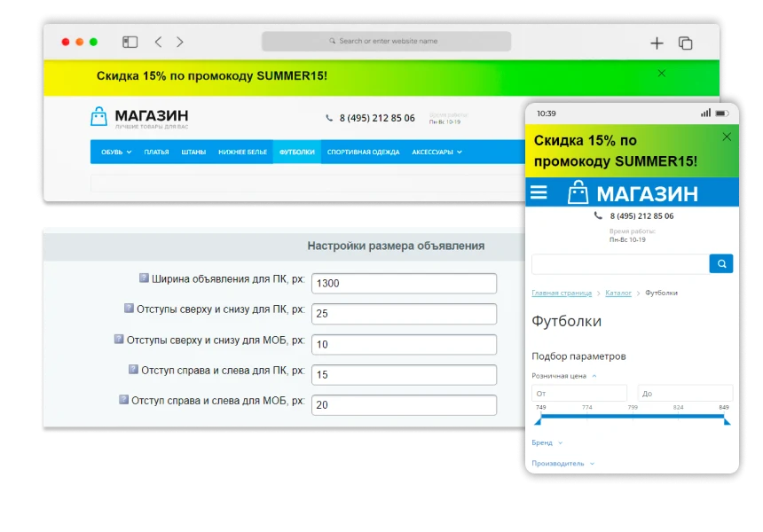Screen dimensions: 763x532
Task: Show the tab overview icon
Action: click(x=685, y=43)
